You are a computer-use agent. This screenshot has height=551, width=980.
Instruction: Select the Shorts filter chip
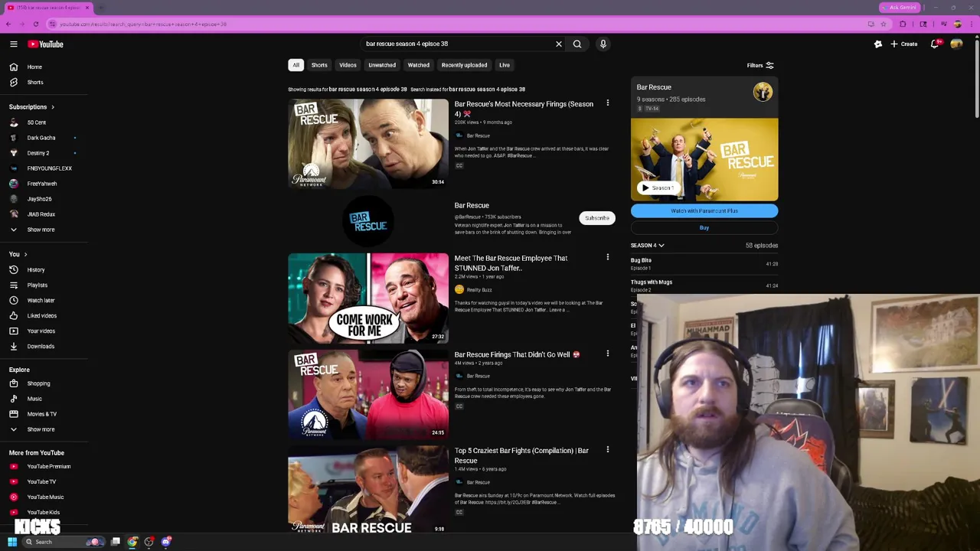pos(319,66)
